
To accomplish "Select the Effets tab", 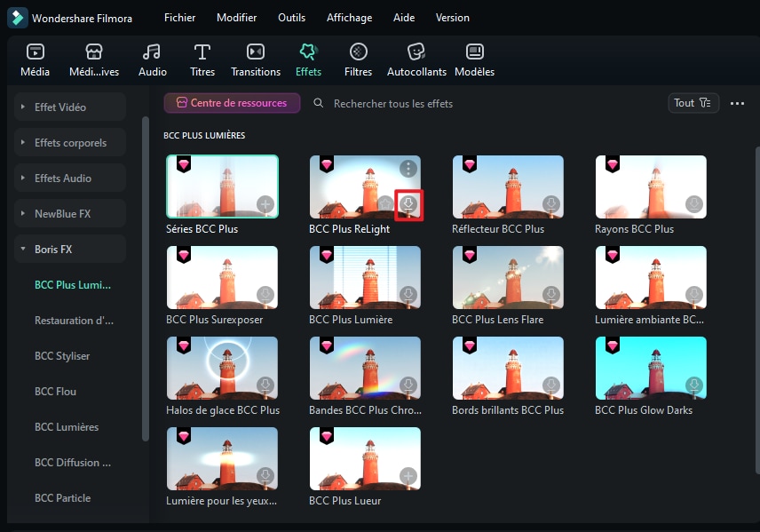I will [x=308, y=60].
